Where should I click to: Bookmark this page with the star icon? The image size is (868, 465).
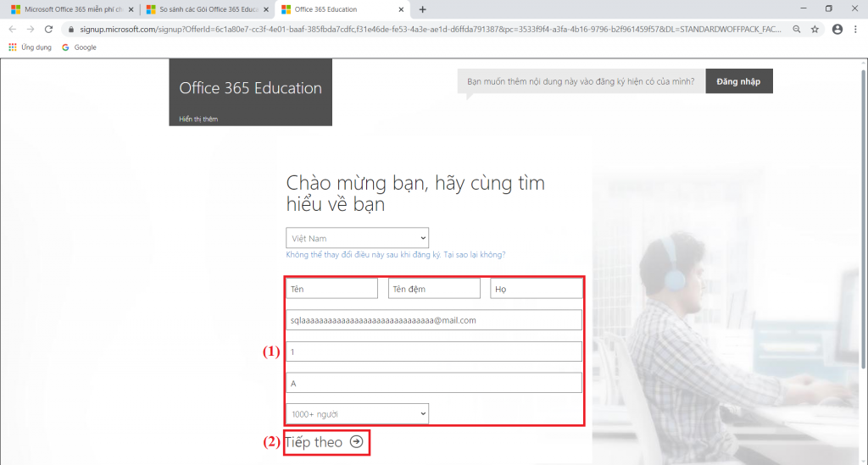[815, 30]
